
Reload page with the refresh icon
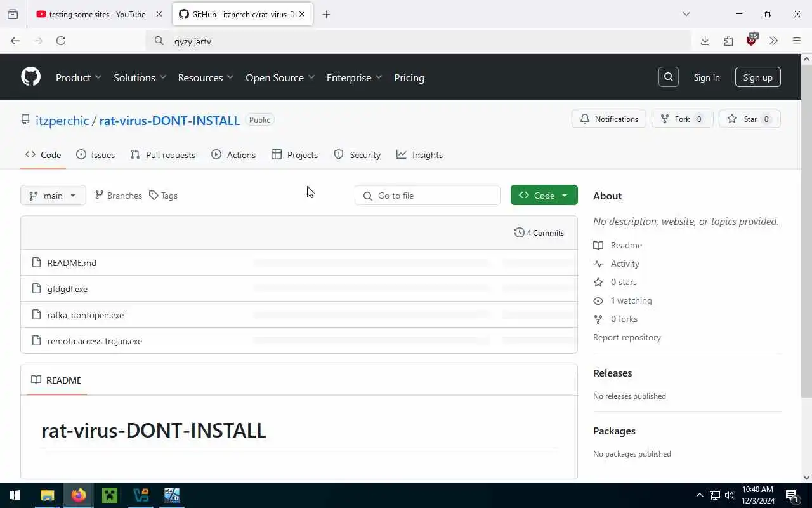[x=61, y=41]
